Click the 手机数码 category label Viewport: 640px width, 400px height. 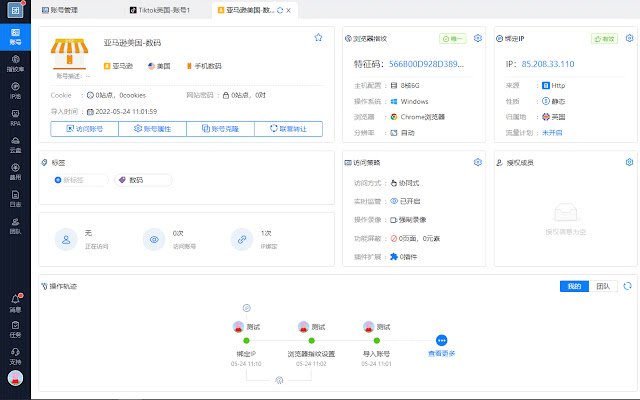tap(204, 66)
